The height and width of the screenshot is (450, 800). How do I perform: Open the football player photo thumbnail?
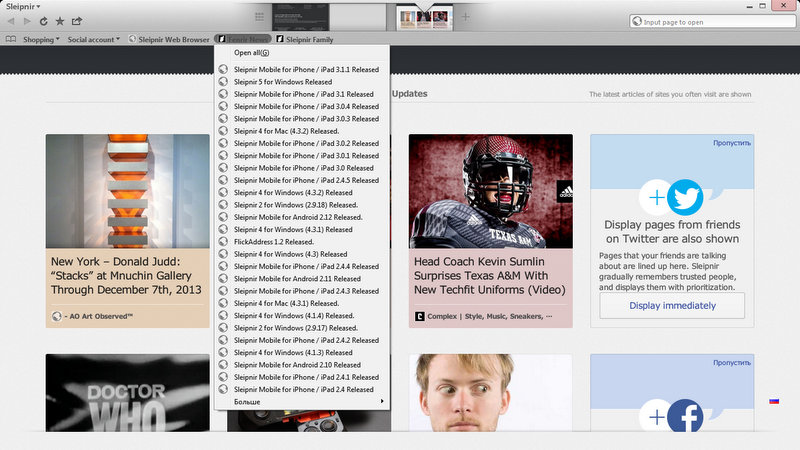click(x=491, y=191)
